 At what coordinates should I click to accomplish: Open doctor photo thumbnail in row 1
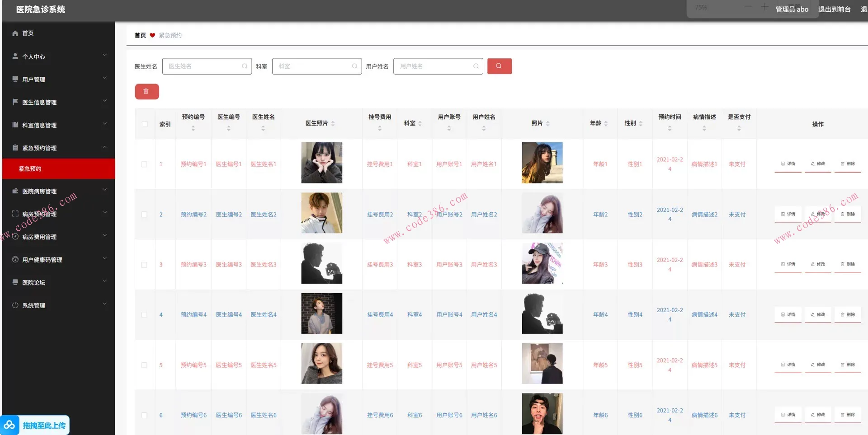coord(322,163)
